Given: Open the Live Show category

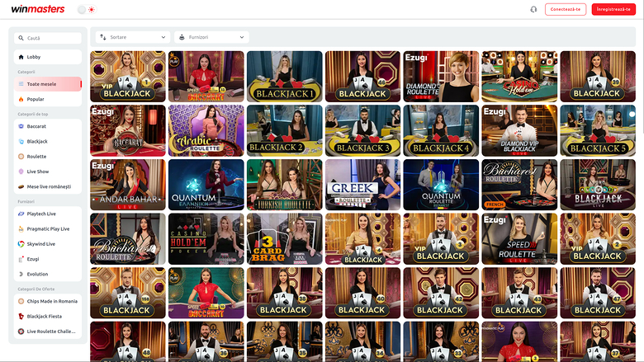Looking at the screenshot, I should pos(48,172).
